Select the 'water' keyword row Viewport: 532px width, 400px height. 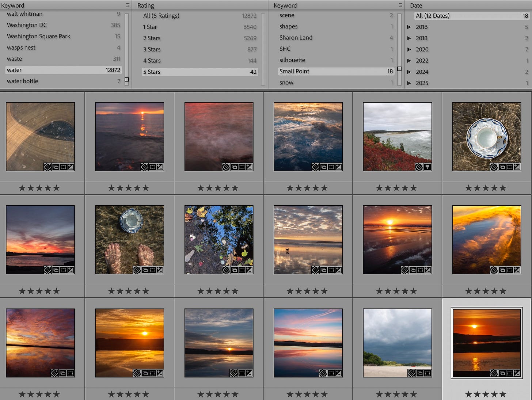[x=64, y=70]
